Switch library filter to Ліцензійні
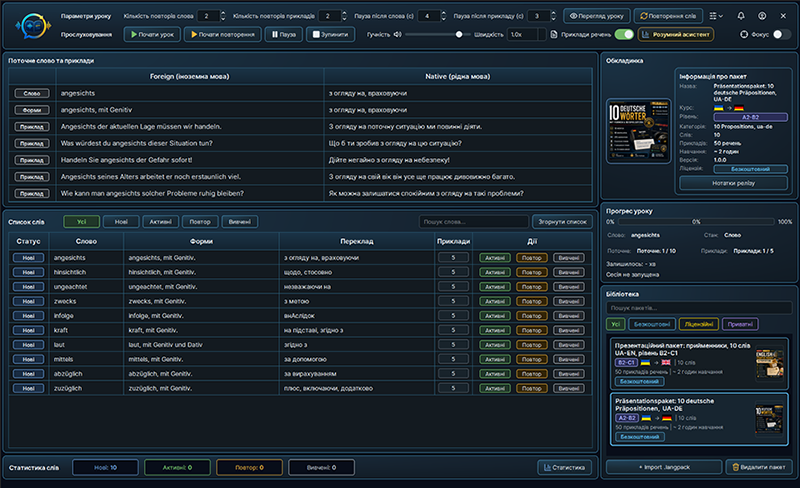The width and height of the screenshot is (800, 488). [x=698, y=324]
